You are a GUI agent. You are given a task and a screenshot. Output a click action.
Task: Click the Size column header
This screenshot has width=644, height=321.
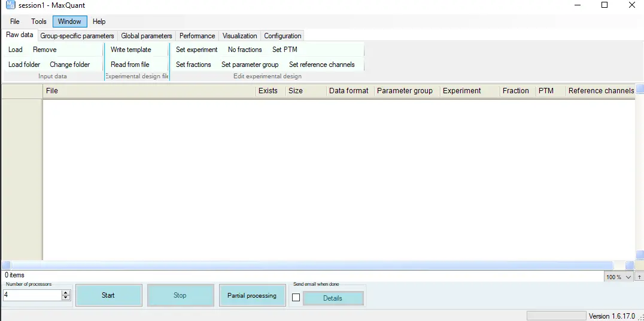click(306, 91)
